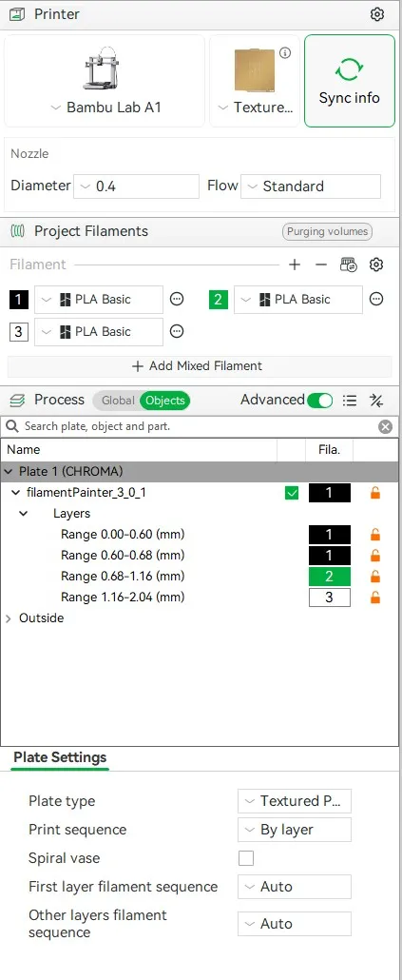
Task: Switch to the Global process tab
Action: (117, 401)
